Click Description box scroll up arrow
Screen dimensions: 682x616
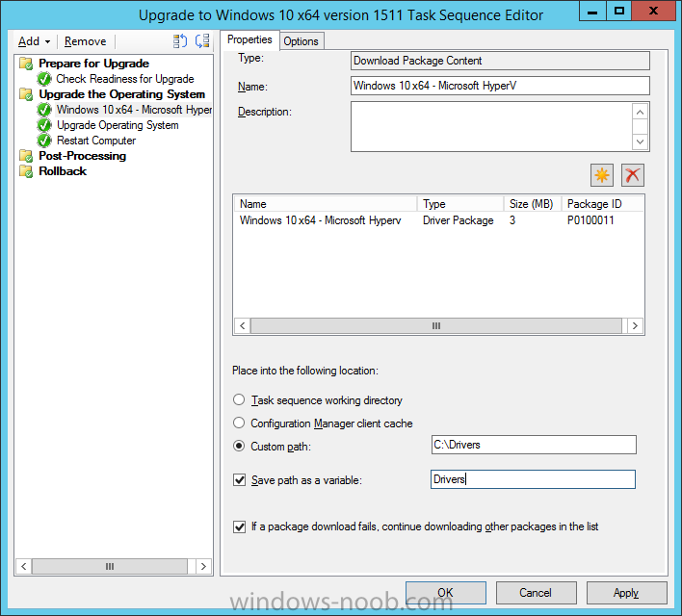click(x=640, y=113)
